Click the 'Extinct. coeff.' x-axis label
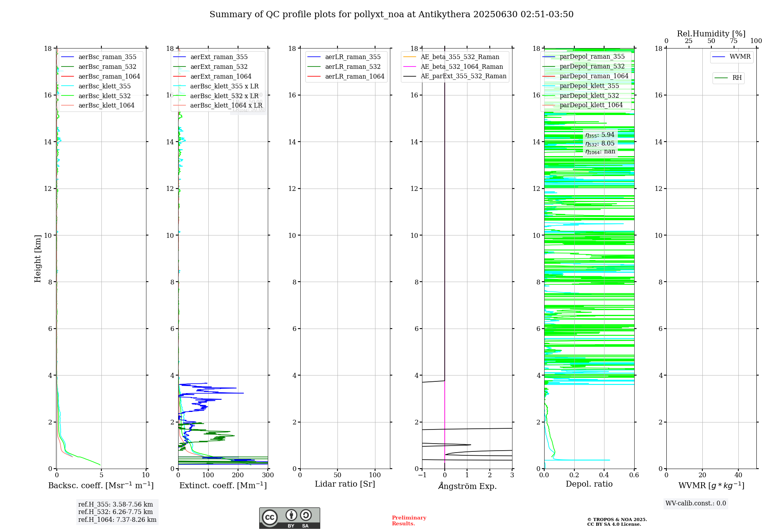Screen dimensions: 783x532 point(223,485)
